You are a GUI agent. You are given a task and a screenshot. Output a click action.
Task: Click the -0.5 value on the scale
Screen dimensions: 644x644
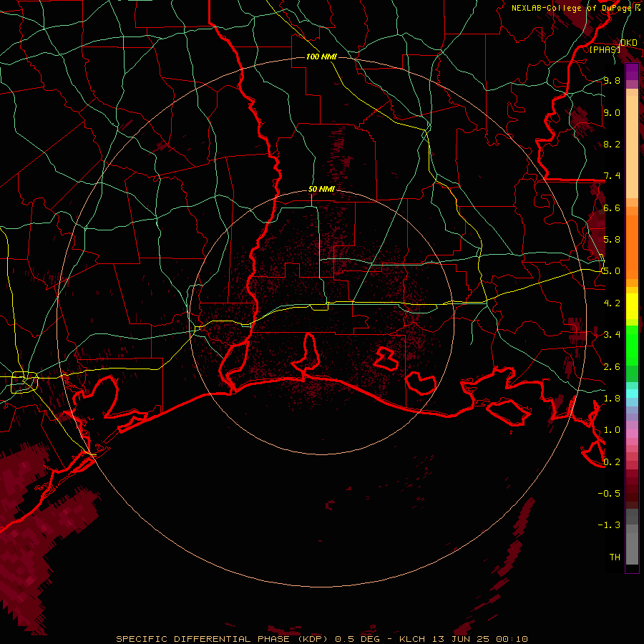(x=609, y=494)
